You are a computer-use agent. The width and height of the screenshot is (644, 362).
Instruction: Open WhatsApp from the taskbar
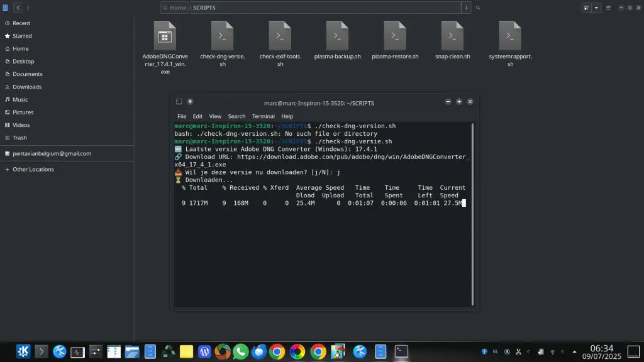point(240,351)
